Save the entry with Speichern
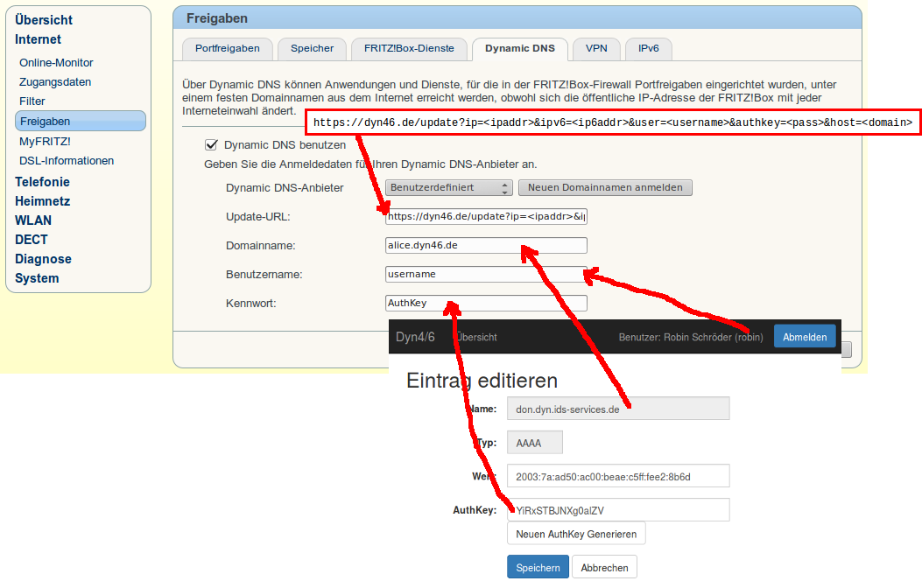Image resolution: width=922 pixels, height=588 pixels. coord(538,567)
